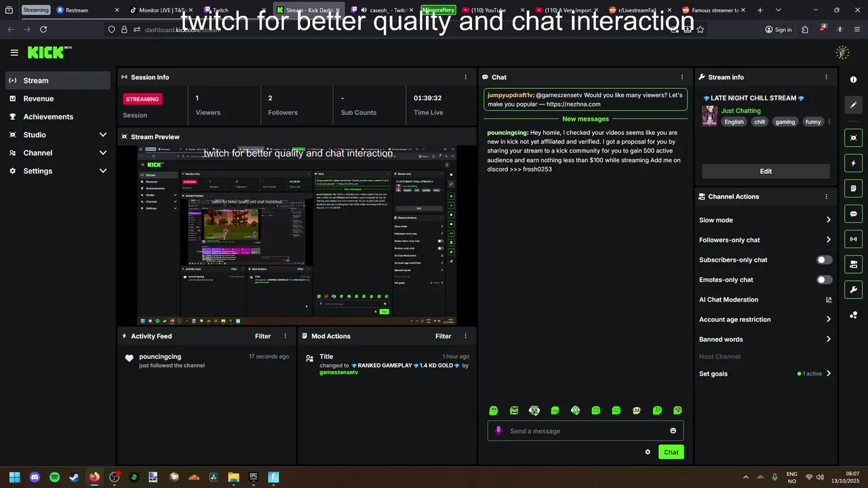The width and height of the screenshot is (868, 488).
Task: Select Achievements in left sidebar
Action: click(x=58, y=117)
